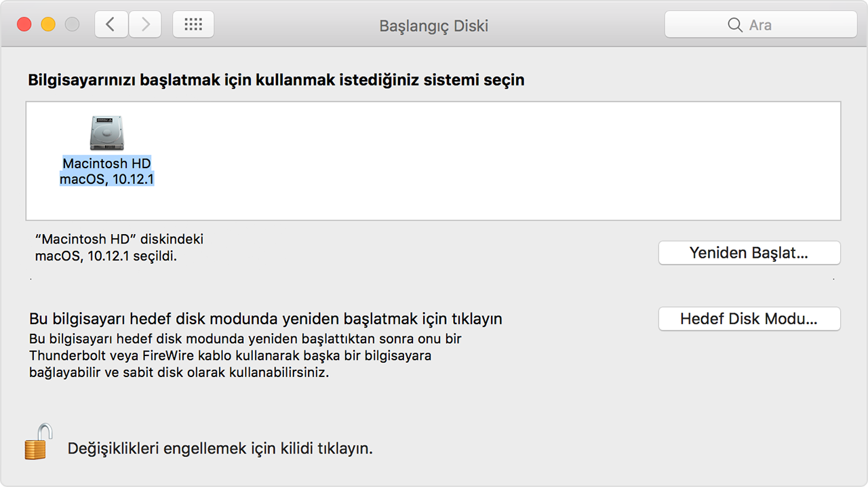Click the heading "Bilgisayarınızı başlatmak için kullanmak istediğiniz sistemi seçin"
The image size is (868, 487).
(x=276, y=80)
